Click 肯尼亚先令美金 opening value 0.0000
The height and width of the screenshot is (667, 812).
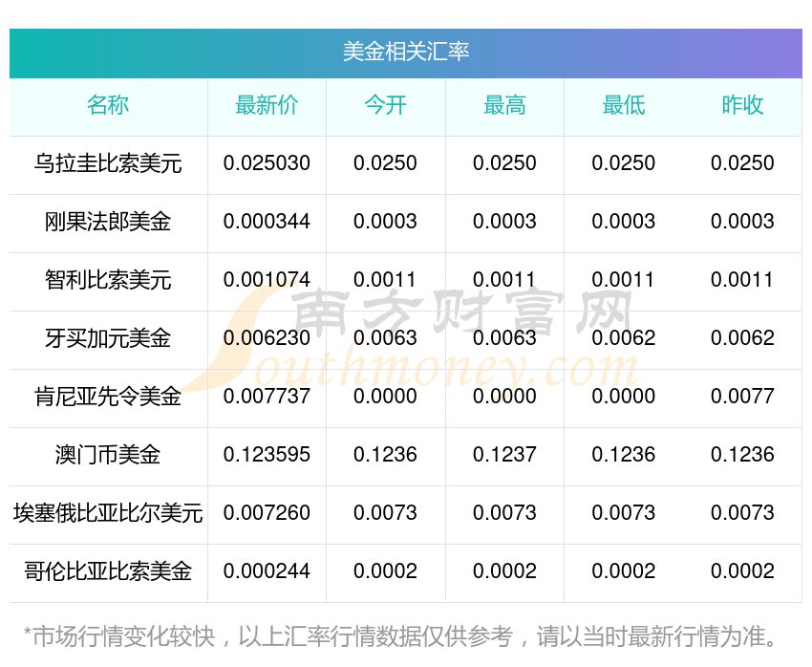385,397
